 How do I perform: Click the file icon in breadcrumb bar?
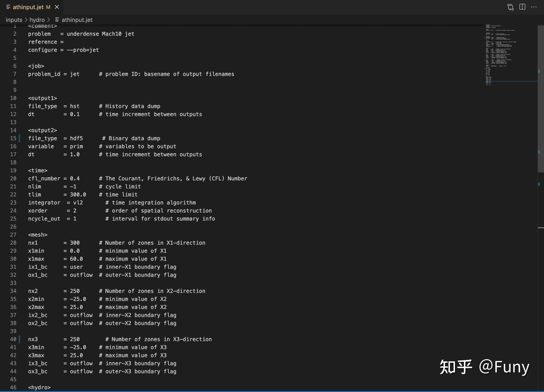[57, 20]
